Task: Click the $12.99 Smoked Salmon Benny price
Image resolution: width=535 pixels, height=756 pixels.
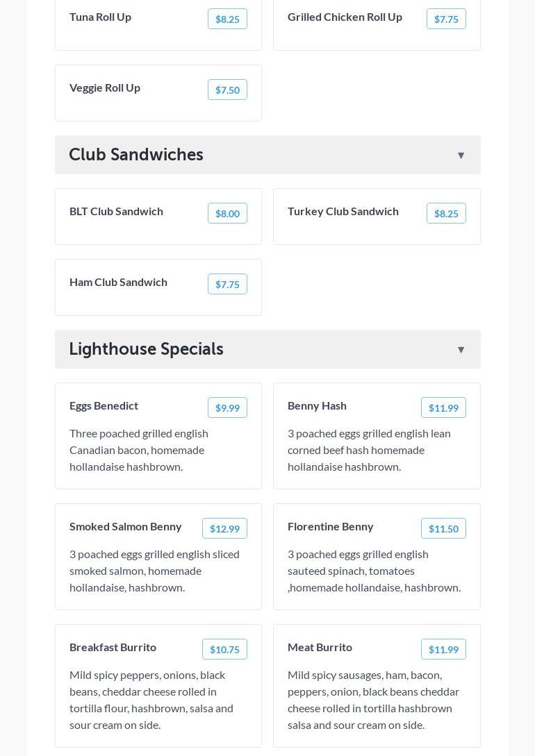Action: coord(224,529)
